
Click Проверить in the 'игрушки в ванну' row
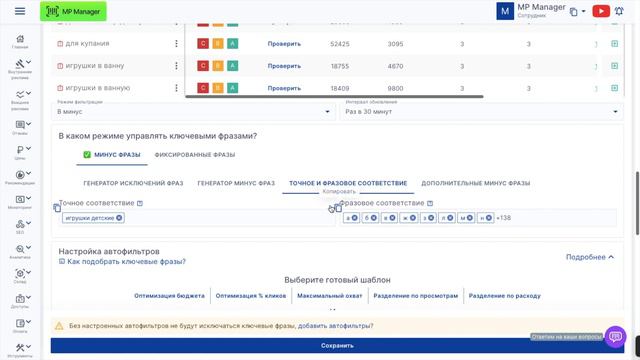[x=284, y=66]
